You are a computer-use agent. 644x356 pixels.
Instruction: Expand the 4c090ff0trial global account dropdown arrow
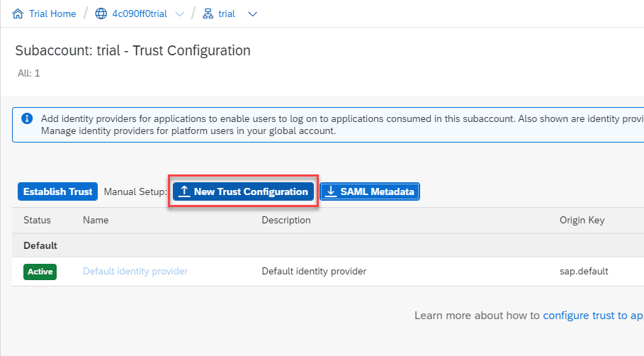(x=179, y=14)
